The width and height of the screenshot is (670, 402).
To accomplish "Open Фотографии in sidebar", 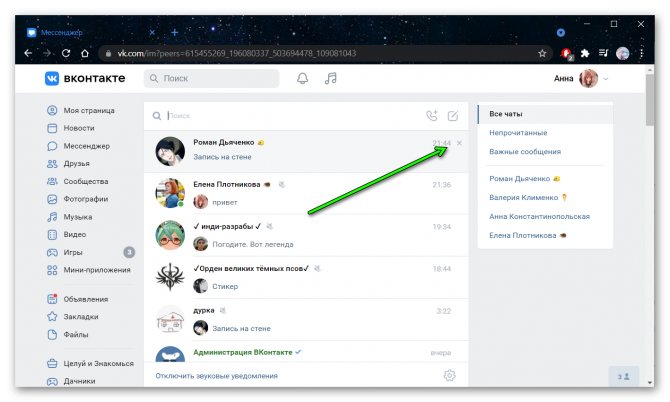I will coord(77,199).
